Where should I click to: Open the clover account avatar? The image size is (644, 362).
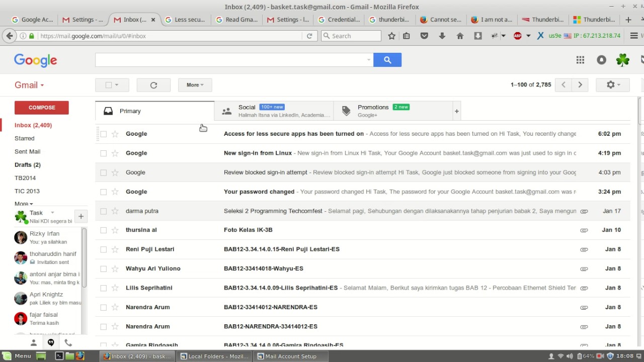(x=622, y=60)
